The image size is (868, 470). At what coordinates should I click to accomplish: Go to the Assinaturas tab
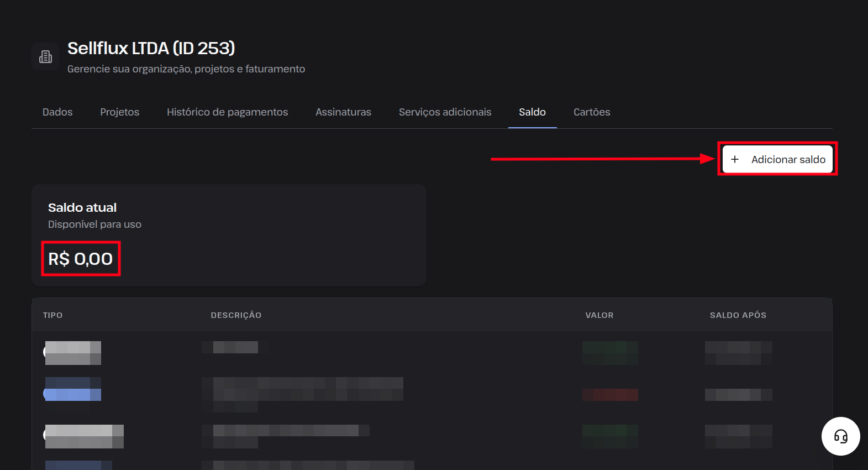(343, 112)
